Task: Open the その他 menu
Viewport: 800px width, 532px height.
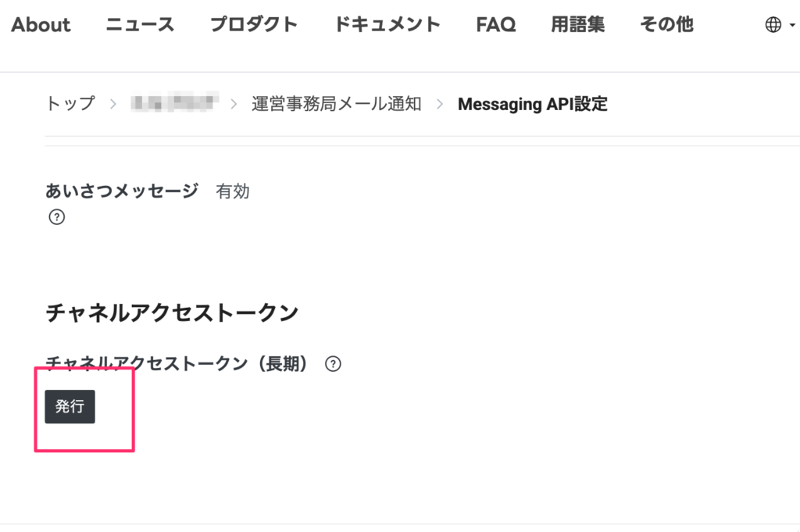Action: click(x=666, y=25)
